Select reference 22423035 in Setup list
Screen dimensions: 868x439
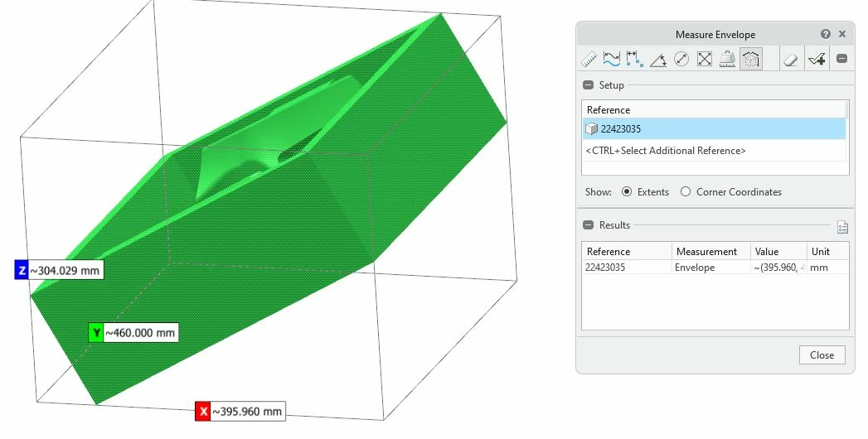pyautogui.click(x=714, y=129)
